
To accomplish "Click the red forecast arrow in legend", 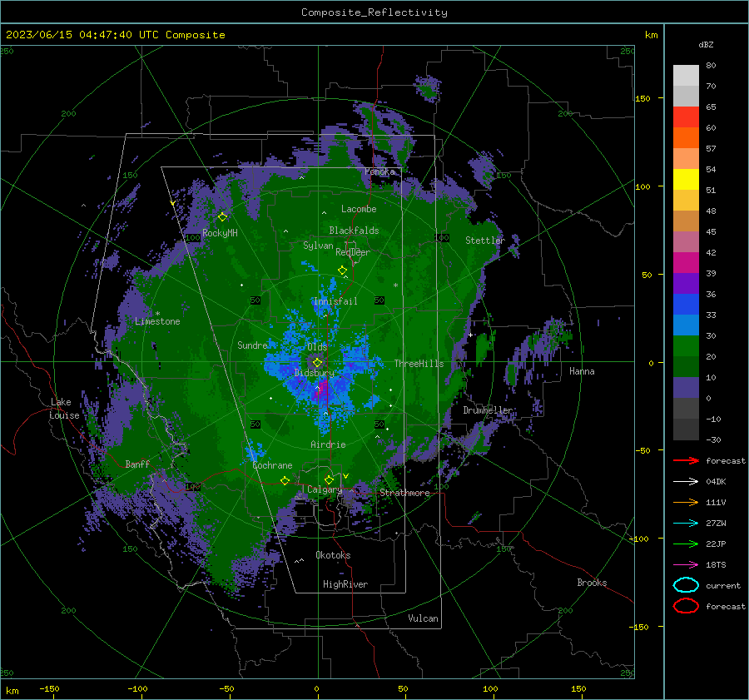I will [686, 460].
